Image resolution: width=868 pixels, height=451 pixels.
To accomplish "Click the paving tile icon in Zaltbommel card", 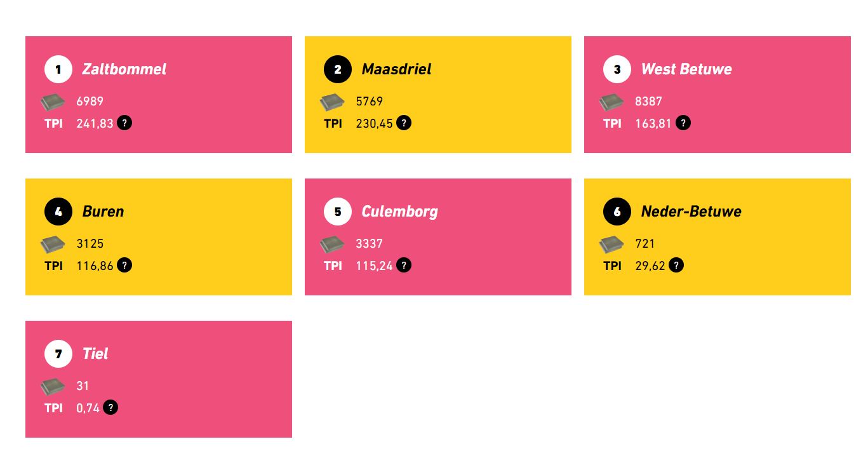I will tap(53, 102).
